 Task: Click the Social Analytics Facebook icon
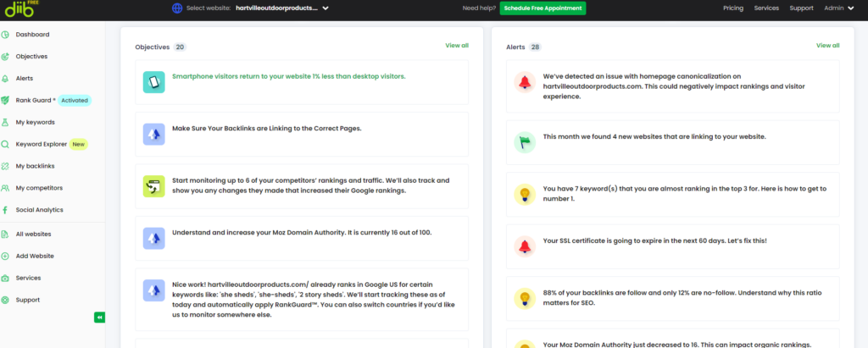5,210
